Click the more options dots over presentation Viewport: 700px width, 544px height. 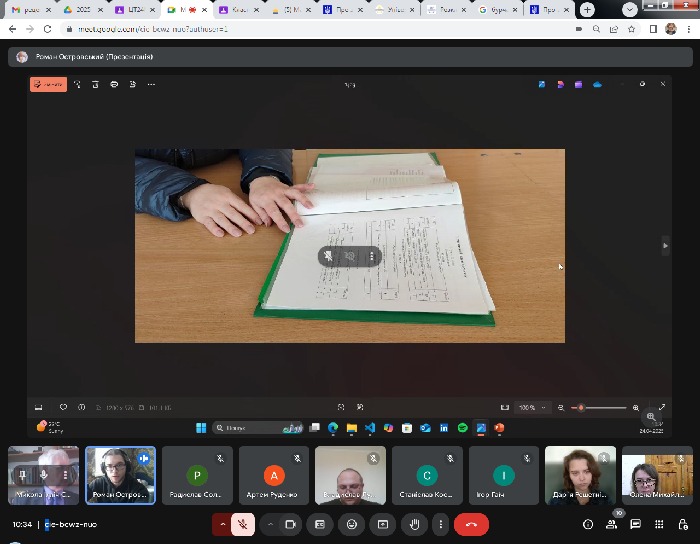coord(372,257)
